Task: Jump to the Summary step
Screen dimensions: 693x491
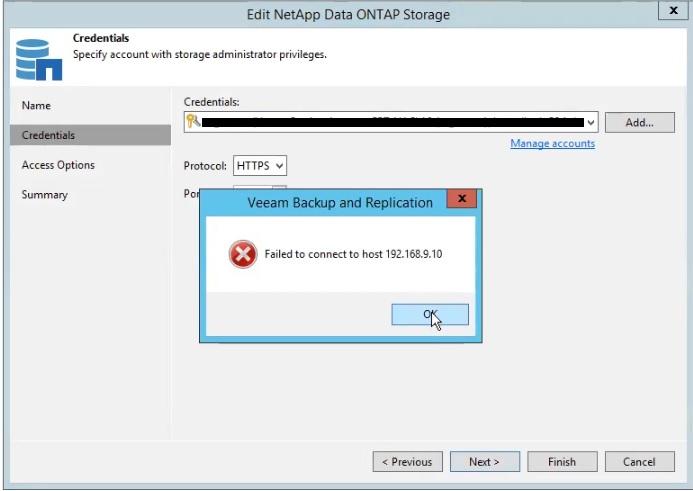Action: tap(45, 195)
